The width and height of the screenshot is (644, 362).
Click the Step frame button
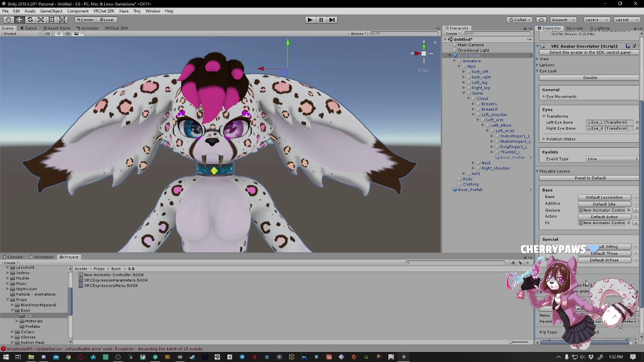pyautogui.click(x=332, y=20)
